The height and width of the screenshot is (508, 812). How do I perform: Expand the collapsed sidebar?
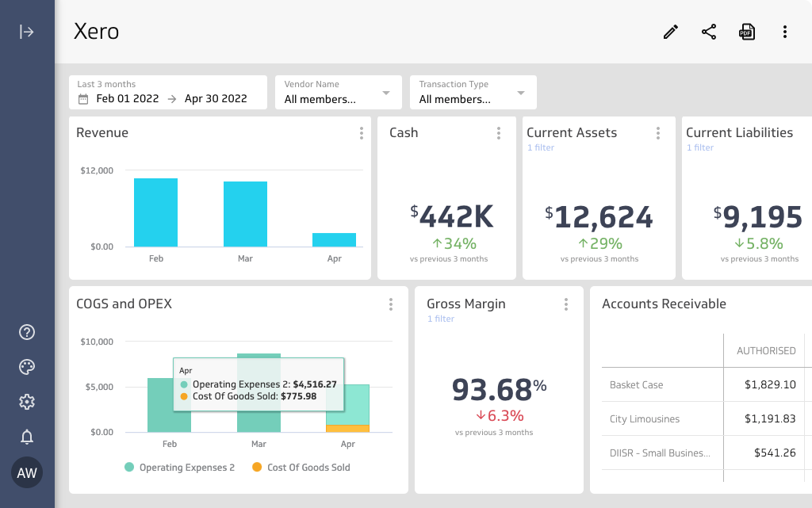(x=26, y=32)
